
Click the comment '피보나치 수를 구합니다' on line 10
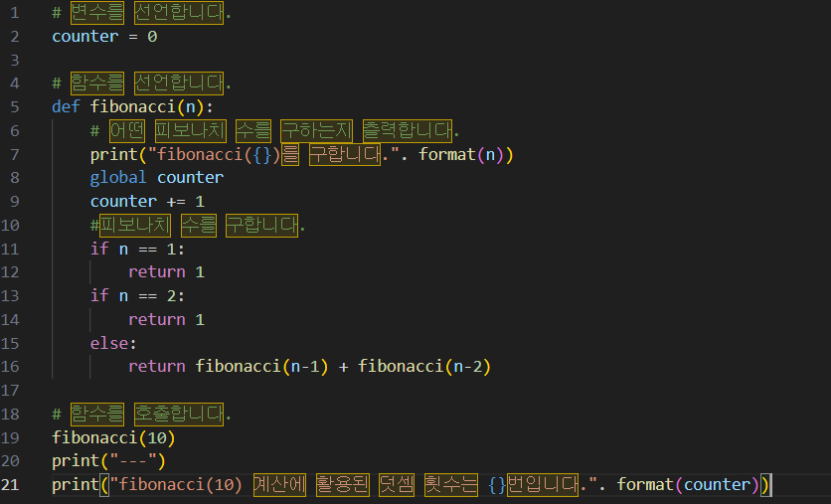point(199,226)
